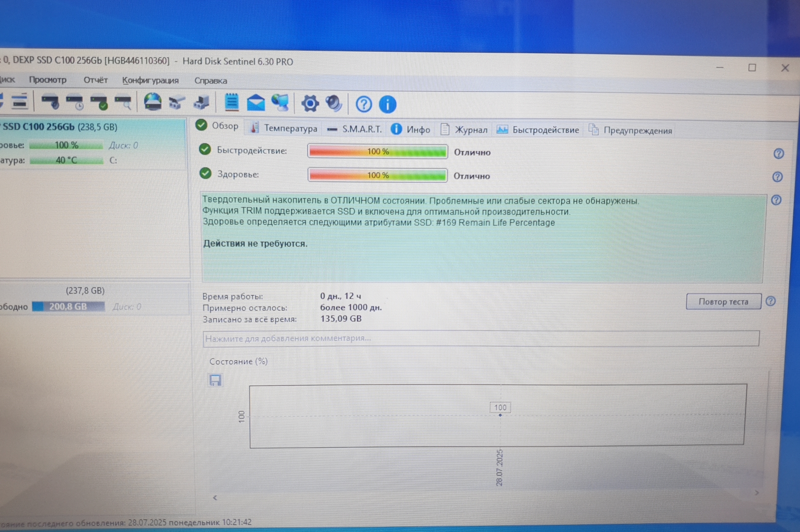Click the chart's right scroll arrow

click(x=757, y=493)
